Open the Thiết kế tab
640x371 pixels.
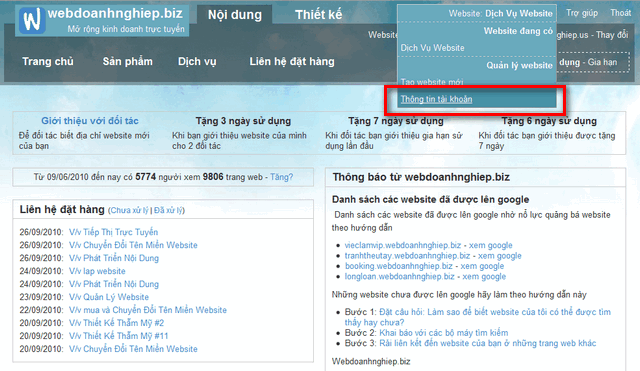point(318,15)
